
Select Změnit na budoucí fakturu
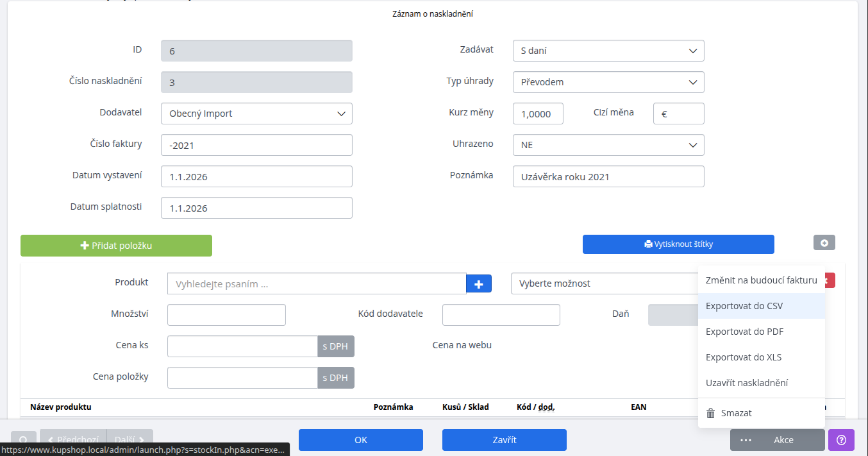click(x=761, y=280)
